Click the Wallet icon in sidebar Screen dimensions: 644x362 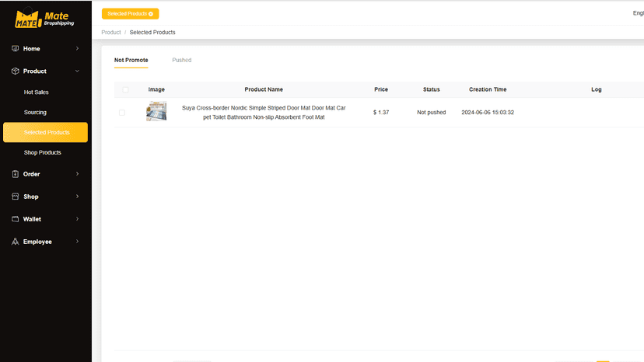[x=16, y=219]
